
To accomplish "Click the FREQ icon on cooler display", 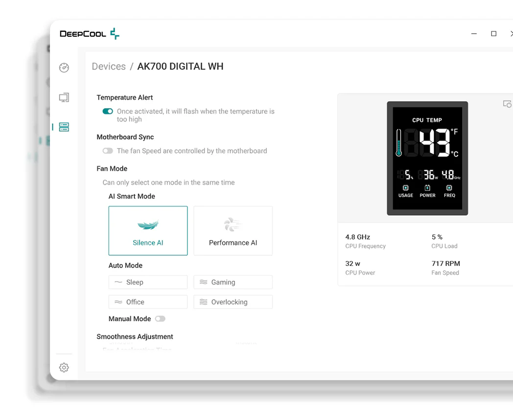I will coord(449,188).
